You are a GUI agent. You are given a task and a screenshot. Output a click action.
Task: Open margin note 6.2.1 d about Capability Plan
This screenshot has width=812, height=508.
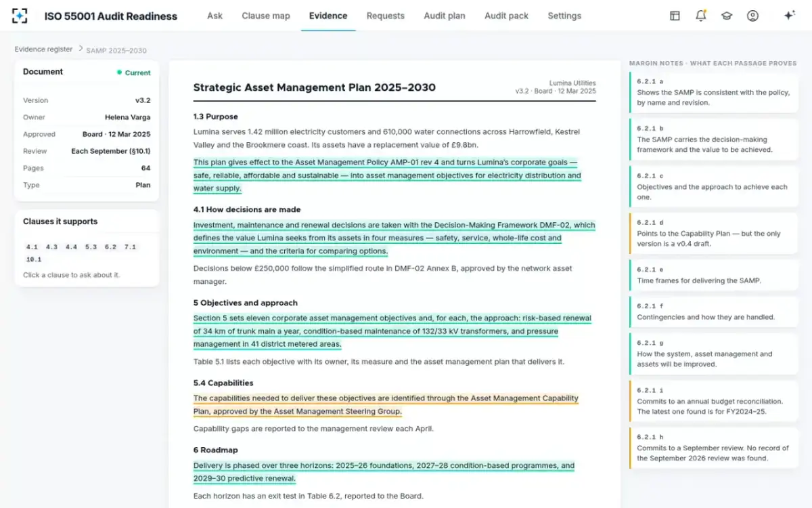click(x=714, y=234)
